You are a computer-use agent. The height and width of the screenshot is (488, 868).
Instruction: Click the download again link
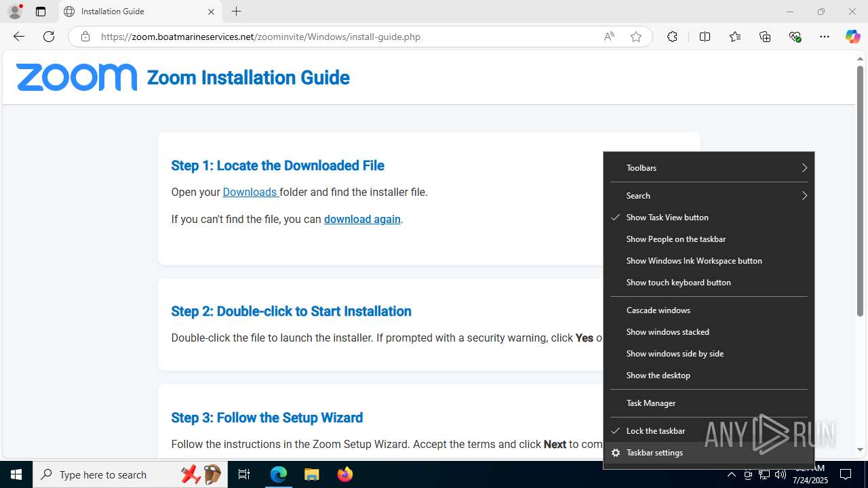click(x=362, y=219)
